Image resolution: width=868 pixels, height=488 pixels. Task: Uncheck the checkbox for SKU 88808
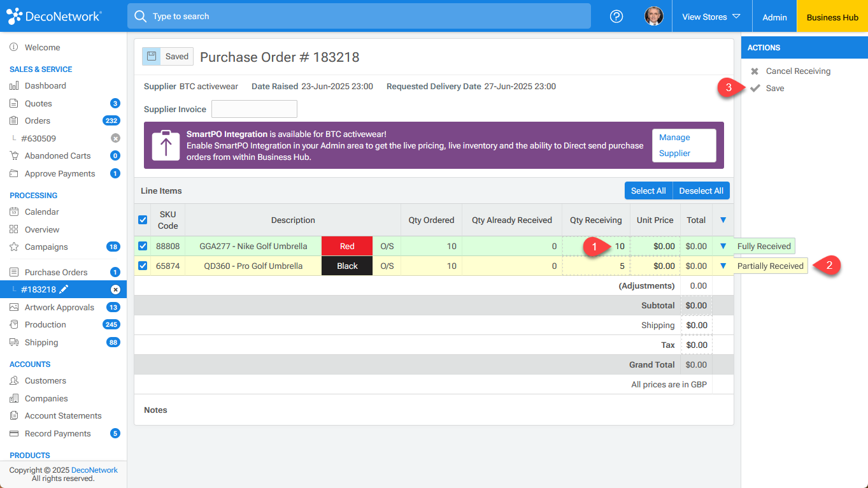pos(143,246)
